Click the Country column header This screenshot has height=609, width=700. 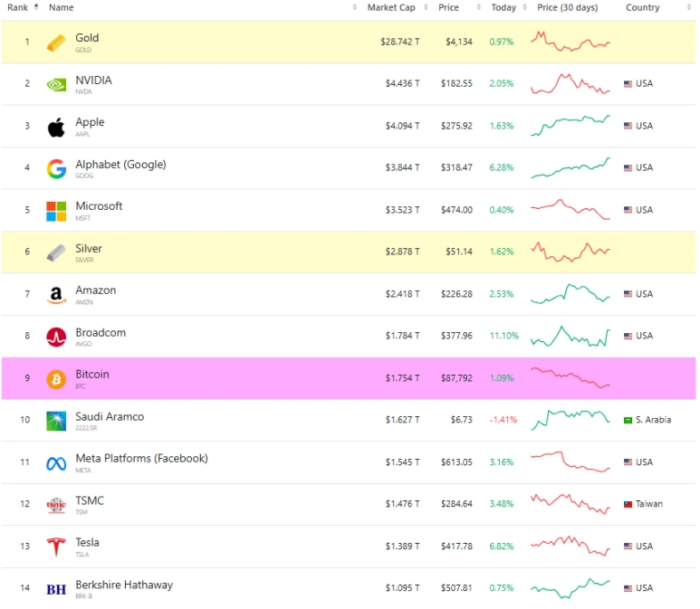coord(642,7)
